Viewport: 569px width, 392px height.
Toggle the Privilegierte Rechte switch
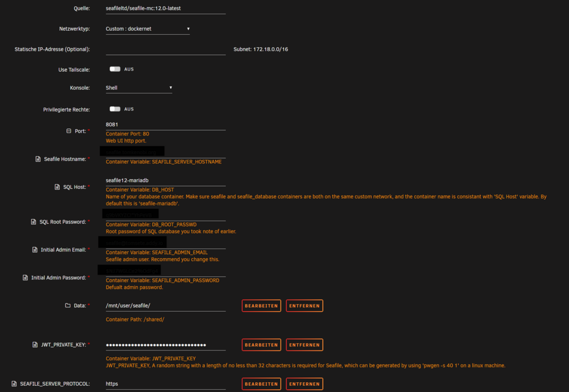[115, 109]
